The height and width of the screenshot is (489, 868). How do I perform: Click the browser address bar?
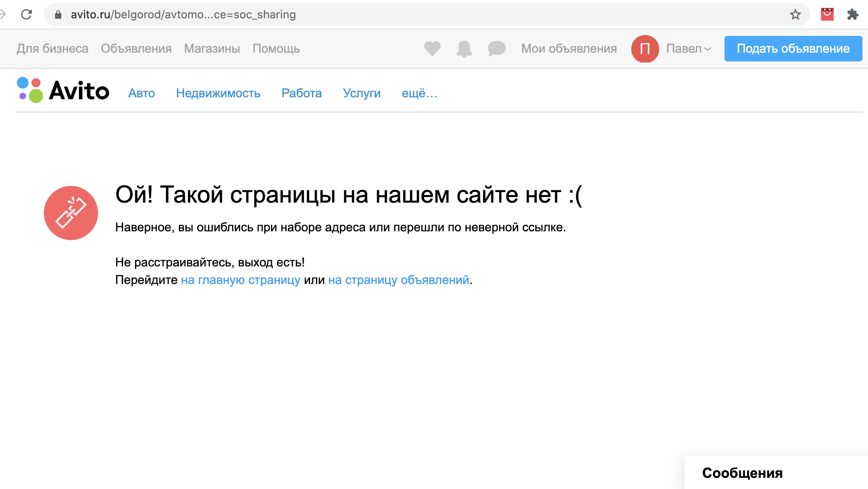coord(399,15)
